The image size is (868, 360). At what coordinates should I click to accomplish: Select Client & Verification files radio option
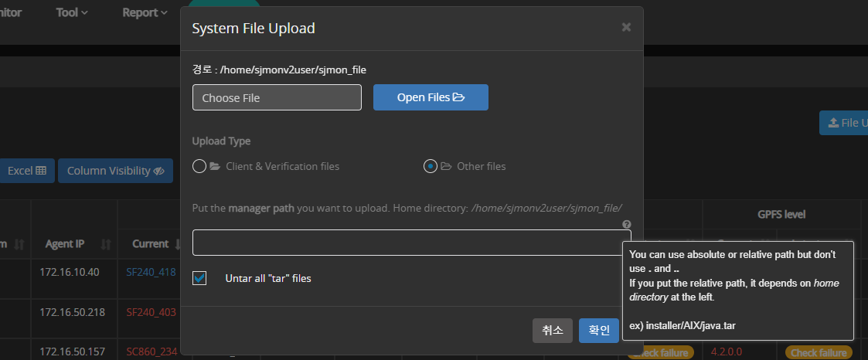coord(199,166)
